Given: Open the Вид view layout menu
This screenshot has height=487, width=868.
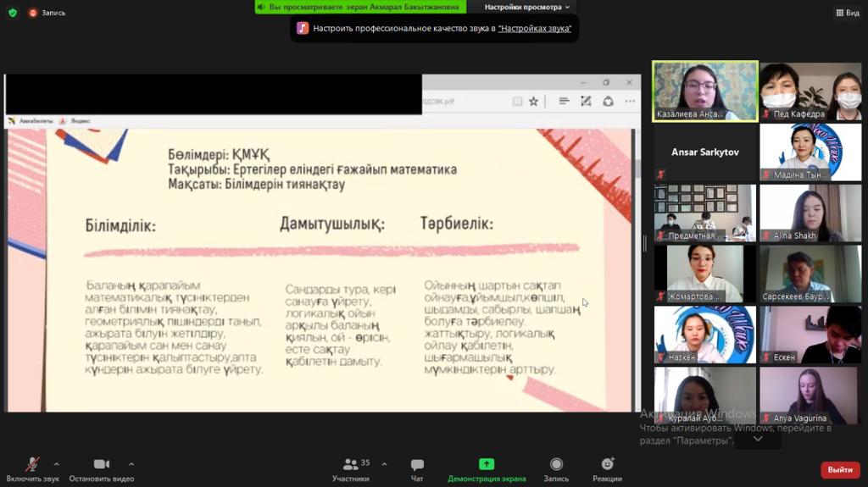Looking at the screenshot, I should point(847,13).
